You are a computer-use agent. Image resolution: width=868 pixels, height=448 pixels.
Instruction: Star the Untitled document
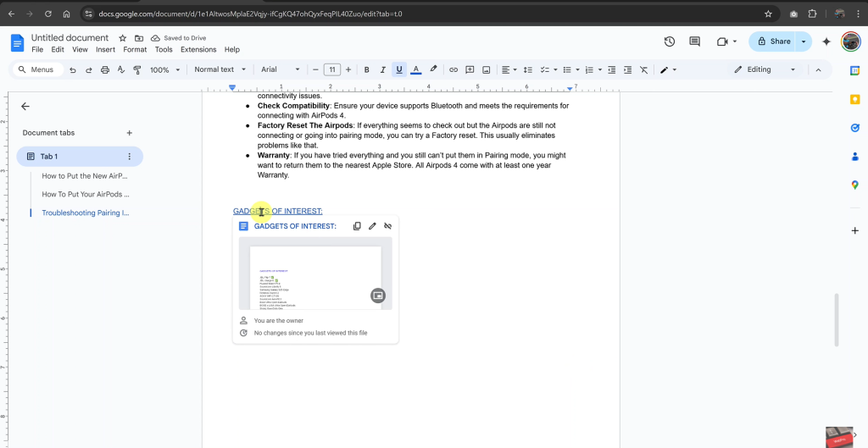point(122,38)
